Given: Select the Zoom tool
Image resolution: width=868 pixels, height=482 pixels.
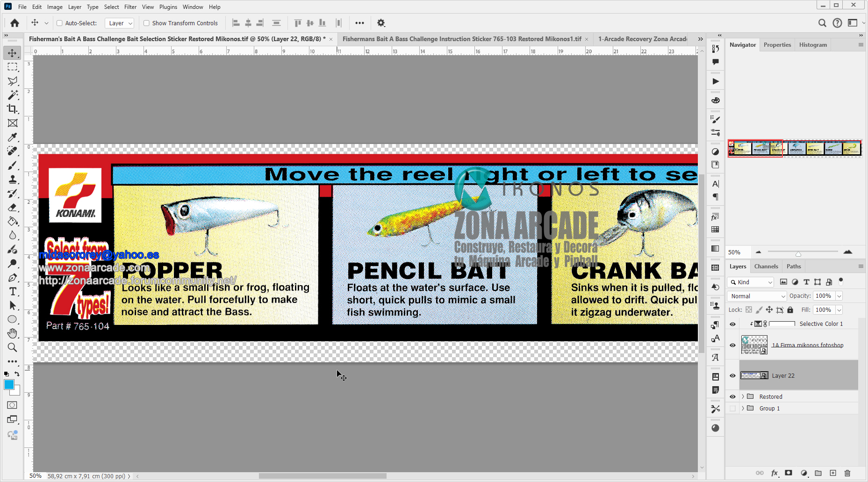Looking at the screenshot, I should click(12, 347).
